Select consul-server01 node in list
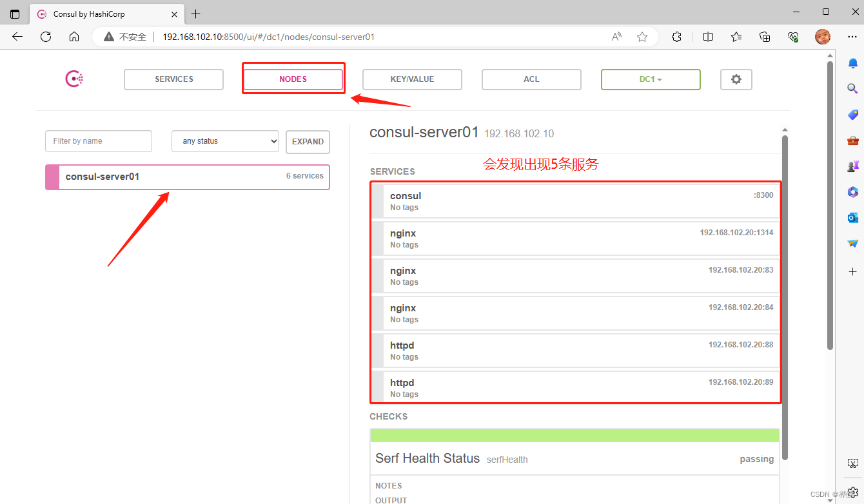This screenshot has width=864, height=504. tap(187, 177)
